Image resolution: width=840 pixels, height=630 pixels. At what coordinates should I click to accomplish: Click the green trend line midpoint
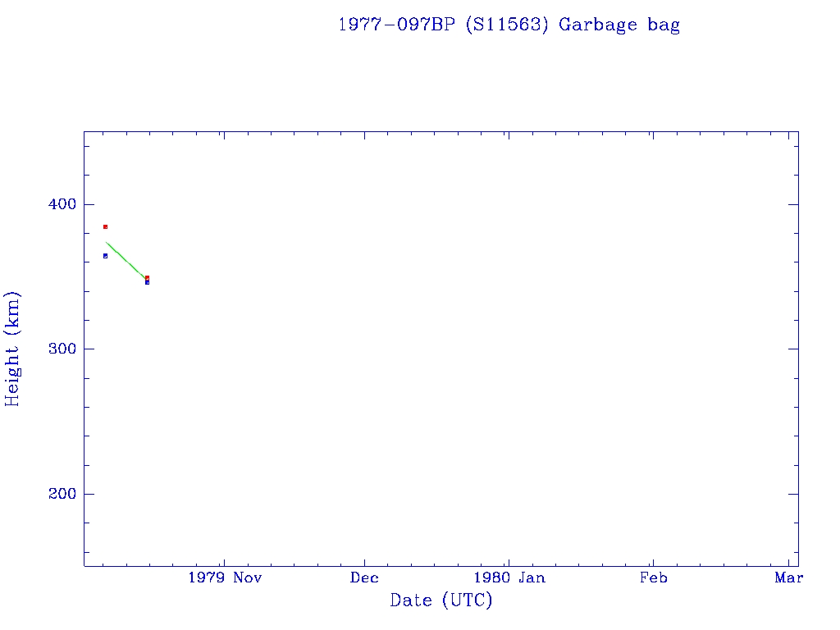126,261
